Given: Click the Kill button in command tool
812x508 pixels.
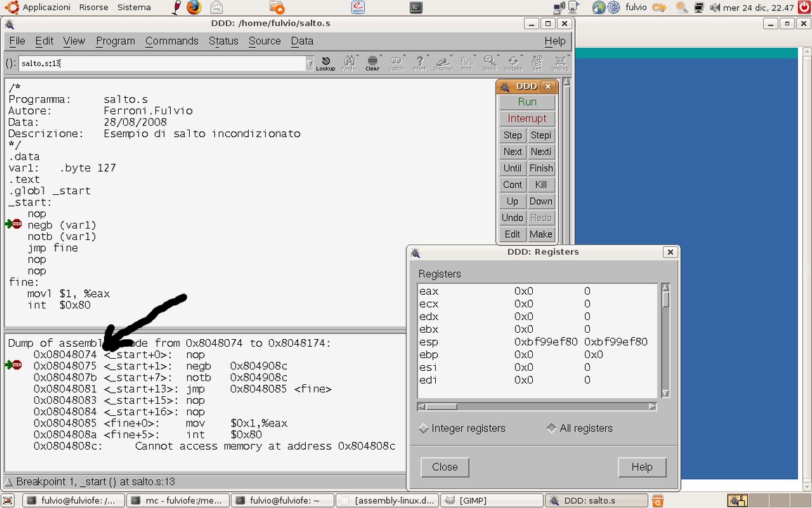Looking at the screenshot, I should 541,184.
